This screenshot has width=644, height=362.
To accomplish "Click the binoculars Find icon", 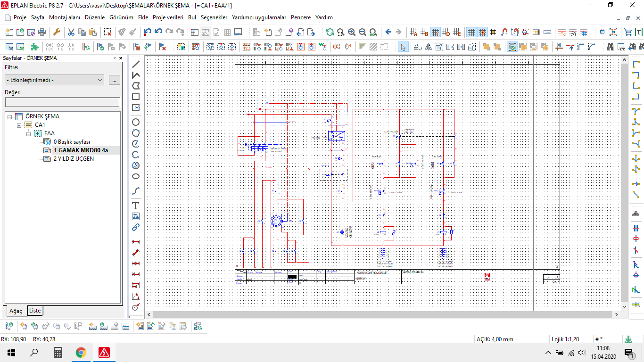I will [611, 47].
